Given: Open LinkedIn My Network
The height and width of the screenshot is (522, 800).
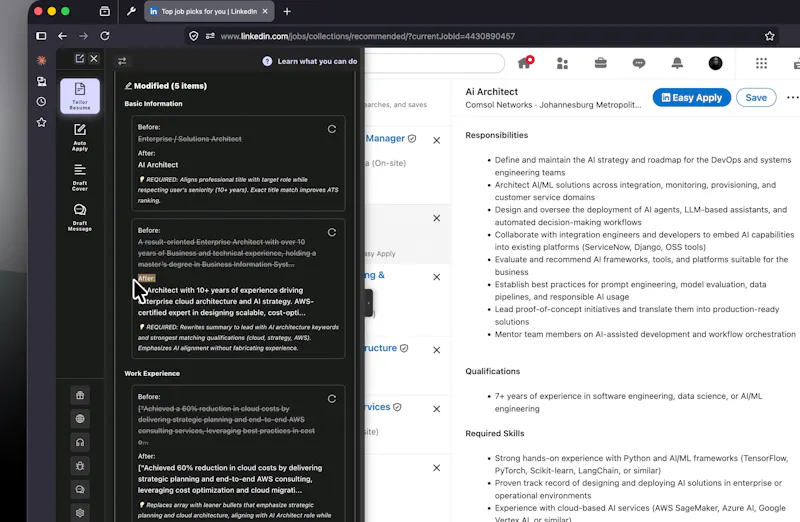Looking at the screenshot, I should (x=562, y=63).
